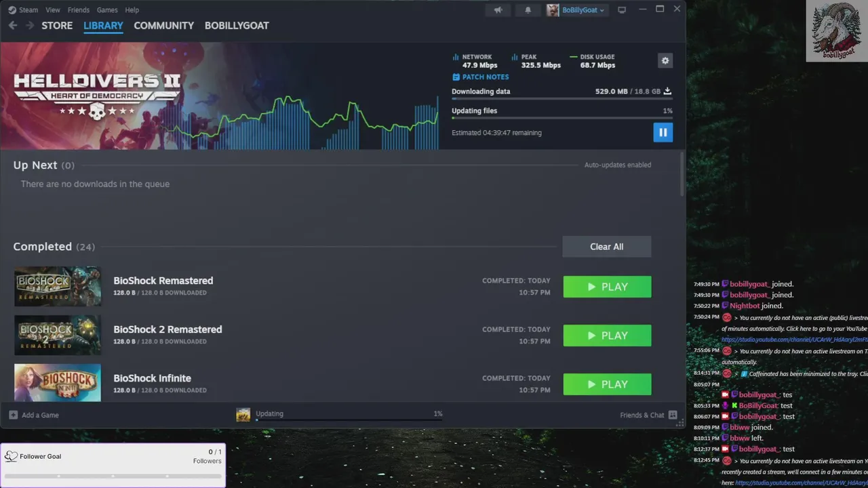Image resolution: width=868 pixels, height=488 pixels.
Task: Click the Follower Goal heart icon
Action: pos(11,456)
